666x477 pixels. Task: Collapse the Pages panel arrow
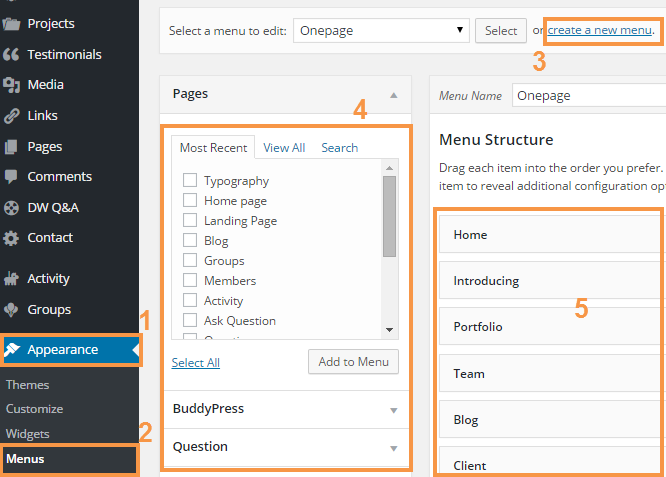click(394, 95)
